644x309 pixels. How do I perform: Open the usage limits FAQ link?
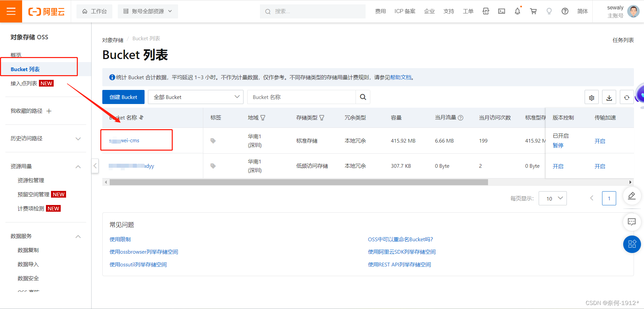click(120, 240)
